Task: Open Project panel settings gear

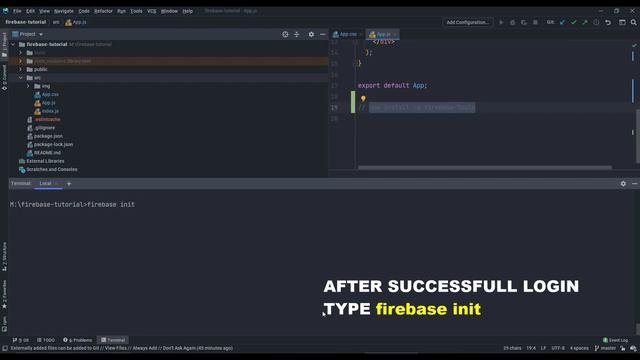Action: click(x=311, y=34)
